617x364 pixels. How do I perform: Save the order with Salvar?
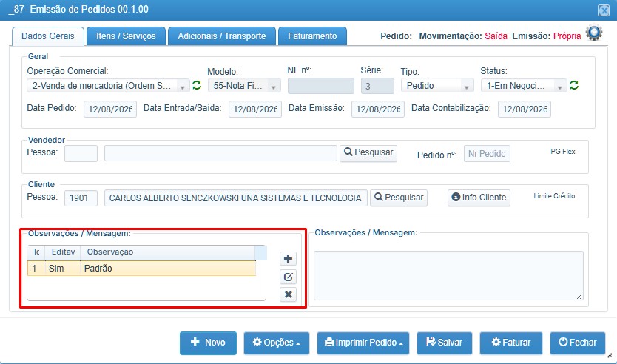(445, 343)
